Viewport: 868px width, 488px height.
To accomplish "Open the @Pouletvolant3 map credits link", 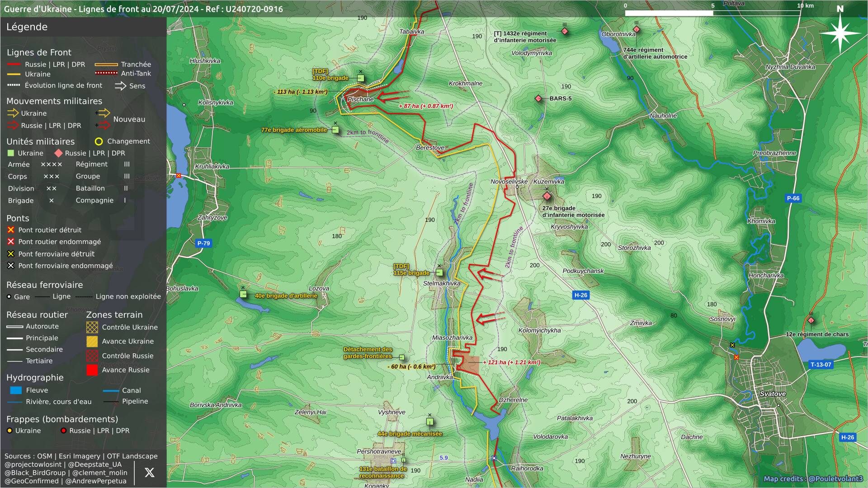I will [835, 479].
